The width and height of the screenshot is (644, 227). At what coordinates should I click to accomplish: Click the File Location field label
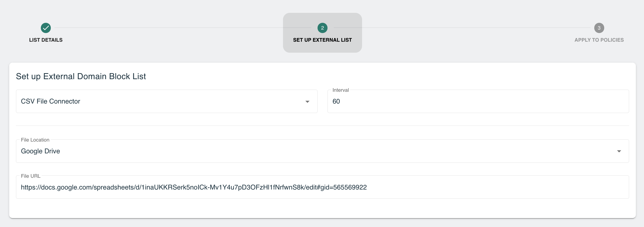pyautogui.click(x=35, y=140)
